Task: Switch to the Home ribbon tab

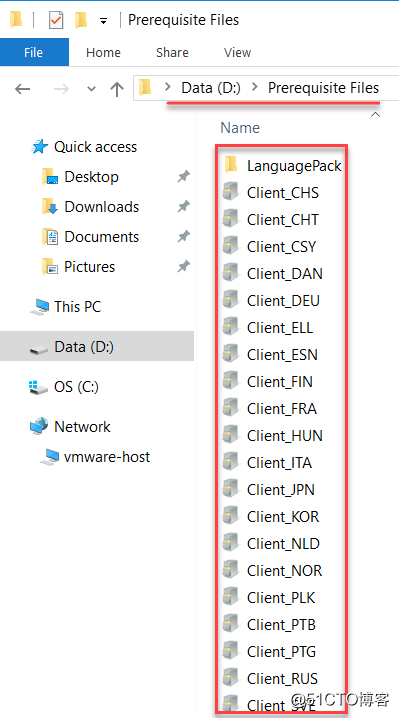Action: coord(103,52)
